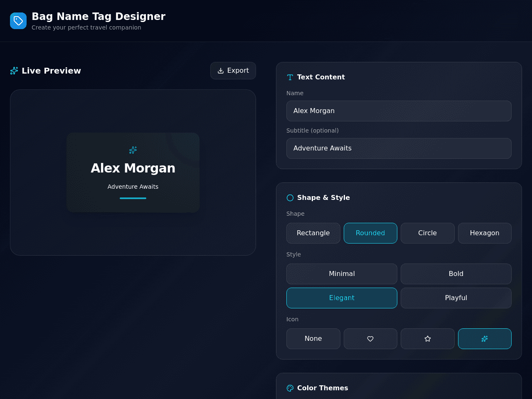Export the name tag design
This screenshot has height=399, width=532.
click(x=233, y=71)
